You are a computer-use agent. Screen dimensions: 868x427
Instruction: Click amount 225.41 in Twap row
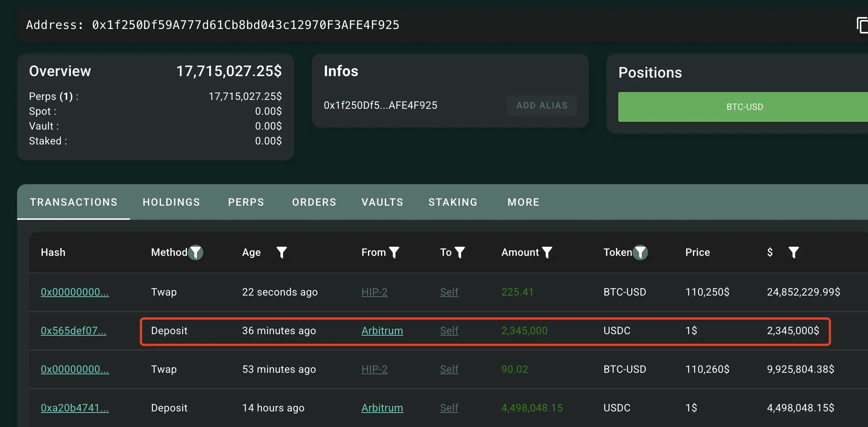click(517, 292)
